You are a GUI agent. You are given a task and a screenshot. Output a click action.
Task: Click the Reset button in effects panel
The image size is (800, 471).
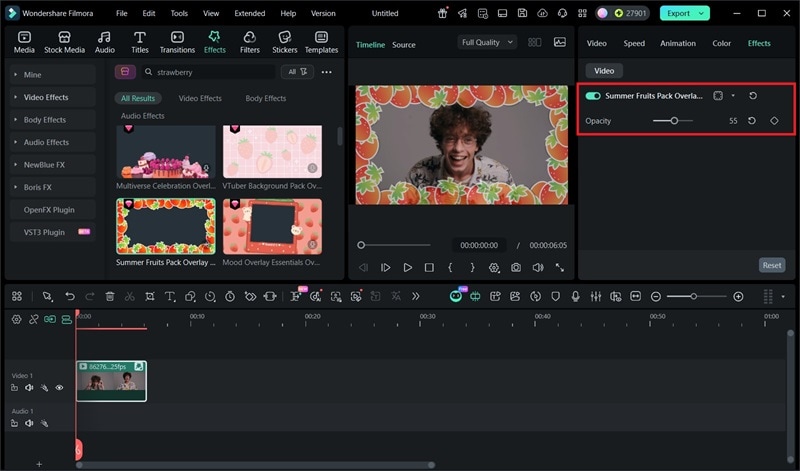(771, 265)
